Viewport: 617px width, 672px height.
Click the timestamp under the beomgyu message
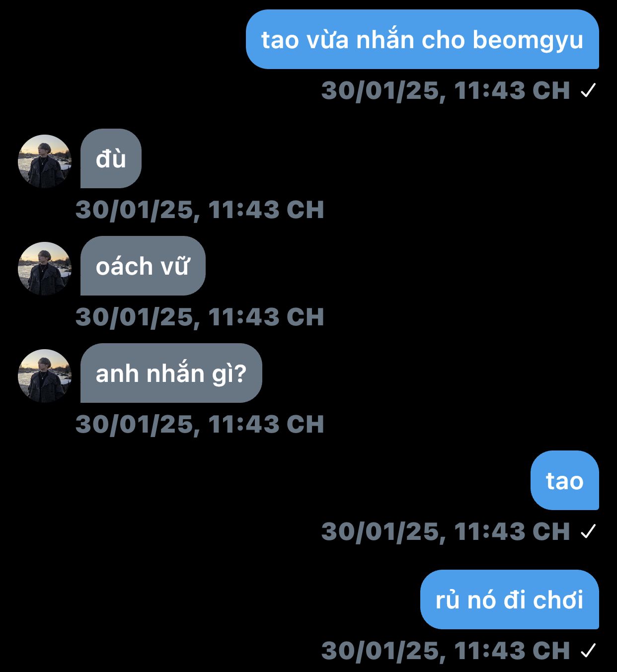click(x=446, y=91)
